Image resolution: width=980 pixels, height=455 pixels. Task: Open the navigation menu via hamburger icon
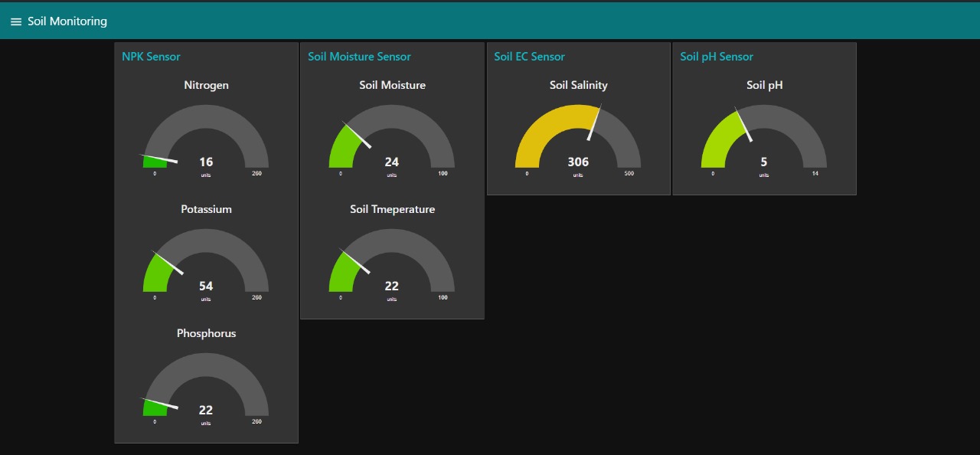(x=15, y=21)
